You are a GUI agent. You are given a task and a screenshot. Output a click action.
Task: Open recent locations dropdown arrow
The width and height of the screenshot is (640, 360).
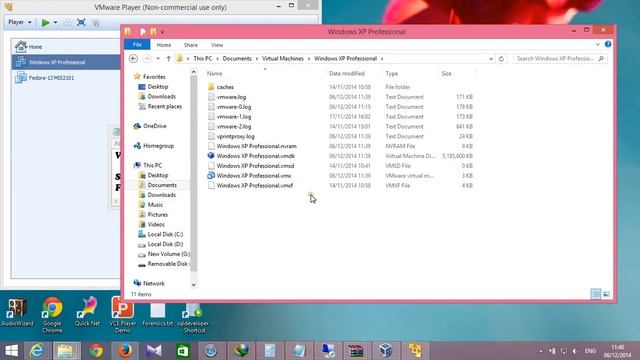click(158, 59)
